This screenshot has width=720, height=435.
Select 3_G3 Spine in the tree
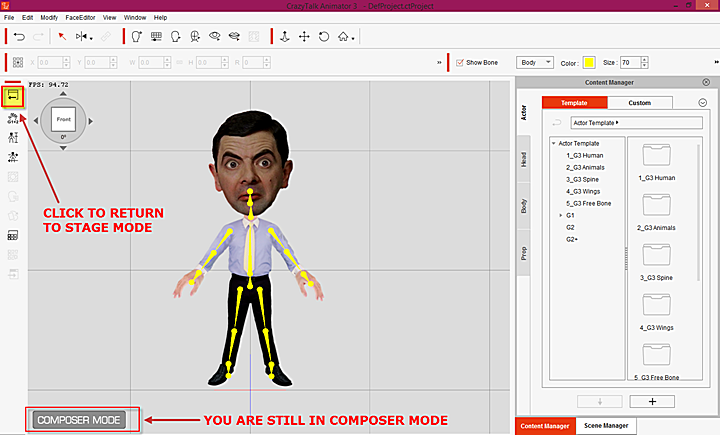[583, 179]
